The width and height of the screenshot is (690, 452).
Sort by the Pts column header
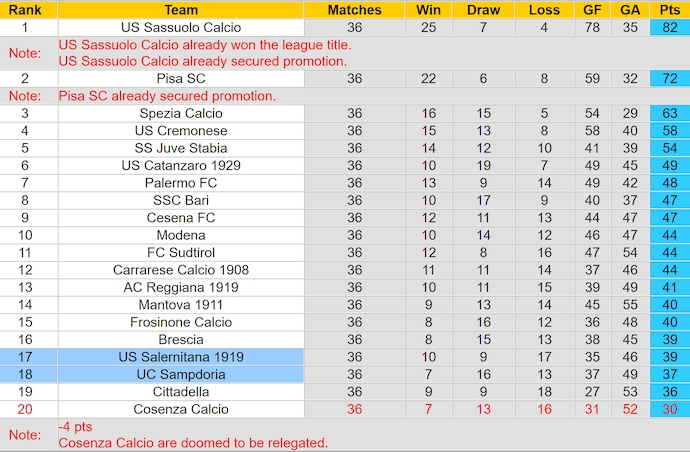[669, 9]
